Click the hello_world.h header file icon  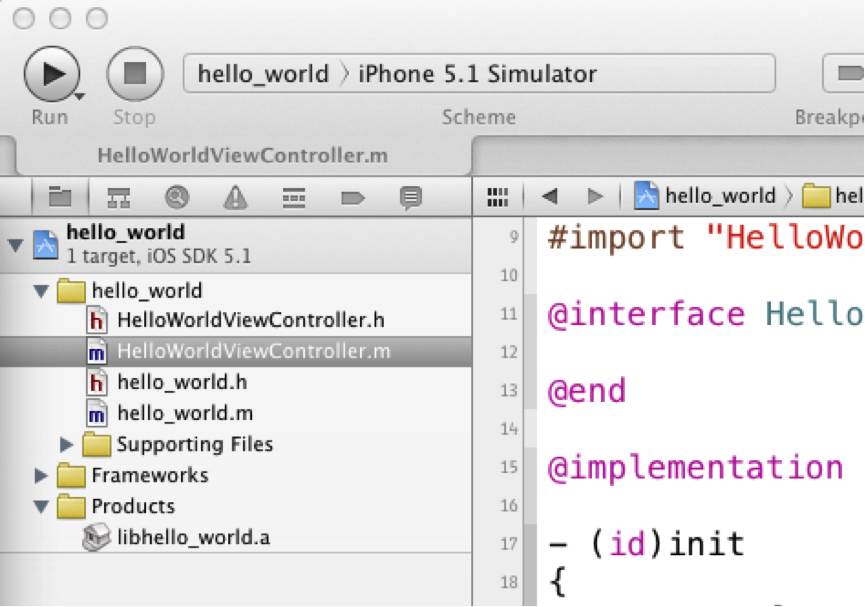(x=97, y=382)
